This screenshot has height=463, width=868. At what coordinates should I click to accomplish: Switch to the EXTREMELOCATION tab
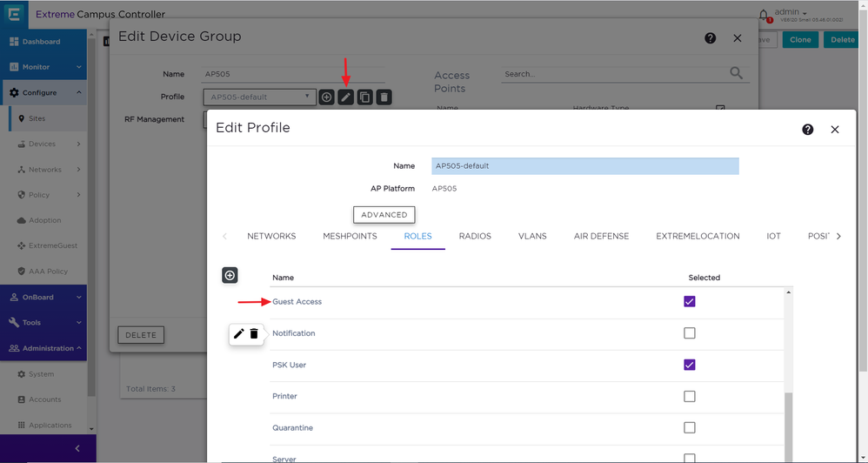[x=698, y=236]
